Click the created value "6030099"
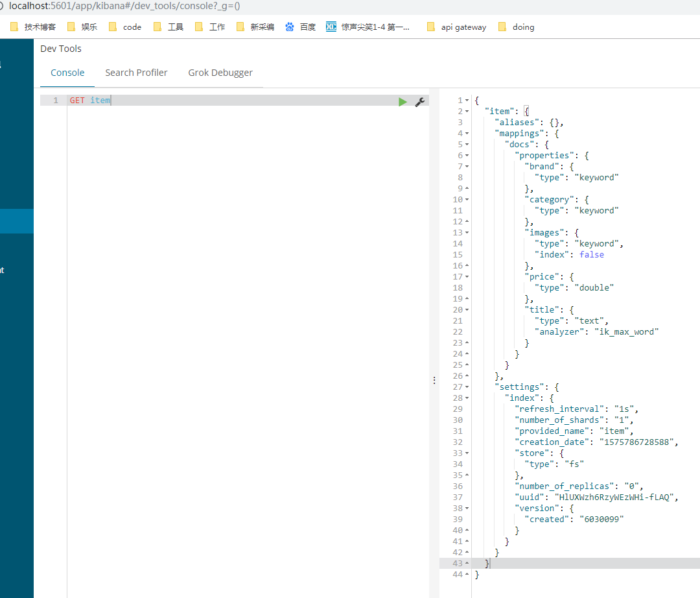 tap(601, 519)
